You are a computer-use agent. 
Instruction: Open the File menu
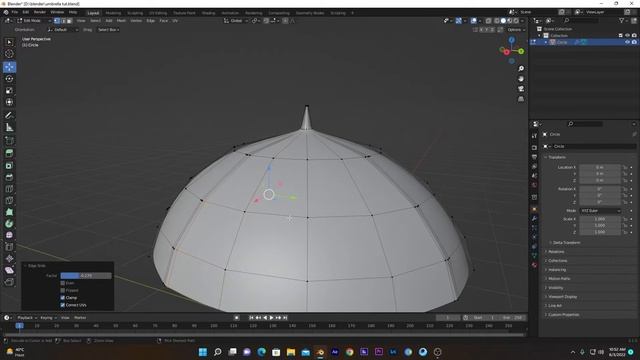pyautogui.click(x=15, y=12)
